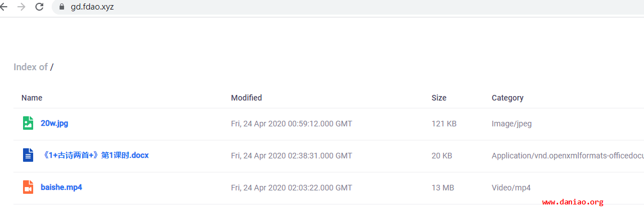The width and height of the screenshot is (644, 223).
Task: Sort by the Size column header
Action: [x=439, y=98]
